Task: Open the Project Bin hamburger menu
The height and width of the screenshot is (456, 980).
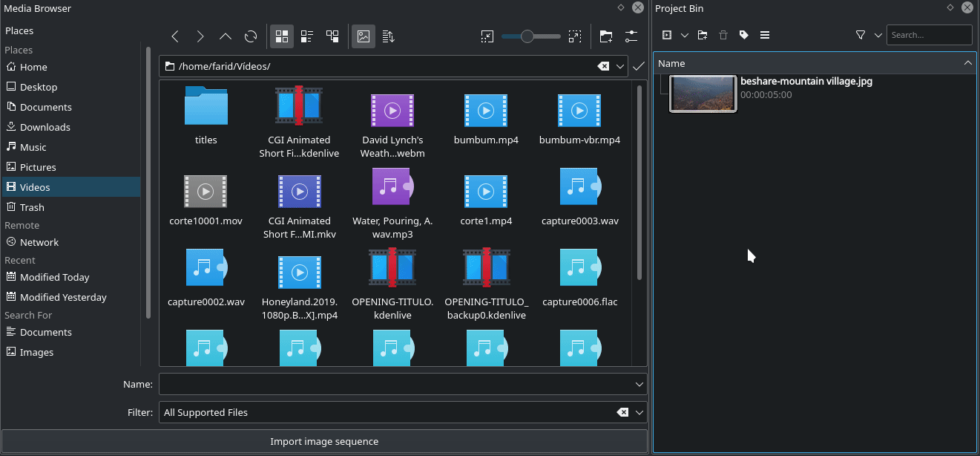Action: (x=764, y=35)
